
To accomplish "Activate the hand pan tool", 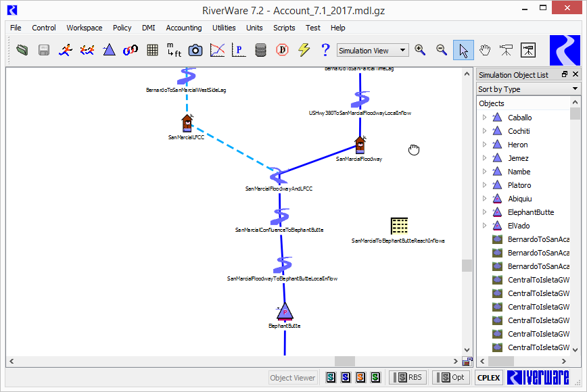I will pos(485,50).
